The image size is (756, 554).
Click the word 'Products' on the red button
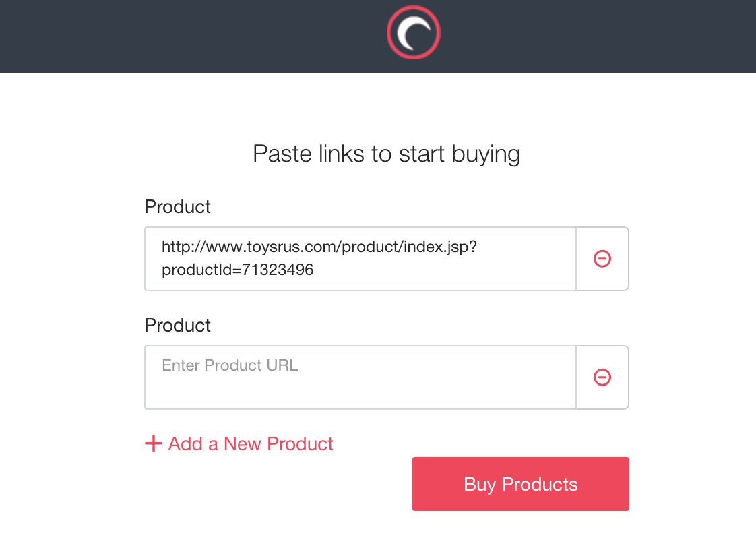pos(540,484)
